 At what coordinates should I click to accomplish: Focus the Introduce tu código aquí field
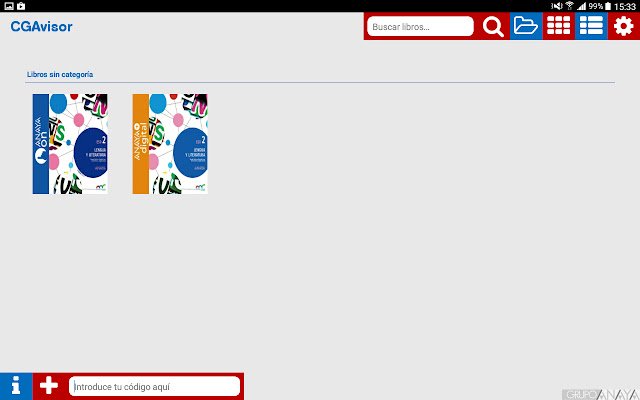pos(154,387)
